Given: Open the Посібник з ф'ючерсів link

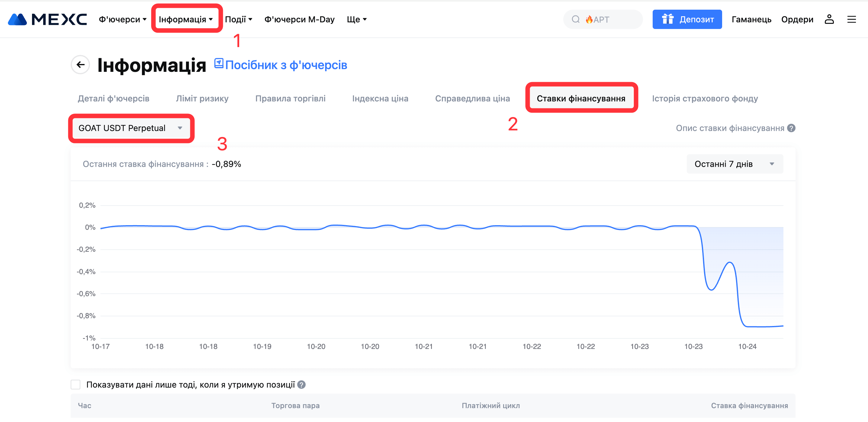Looking at the screenshot, I should click(x=286, y=65).
